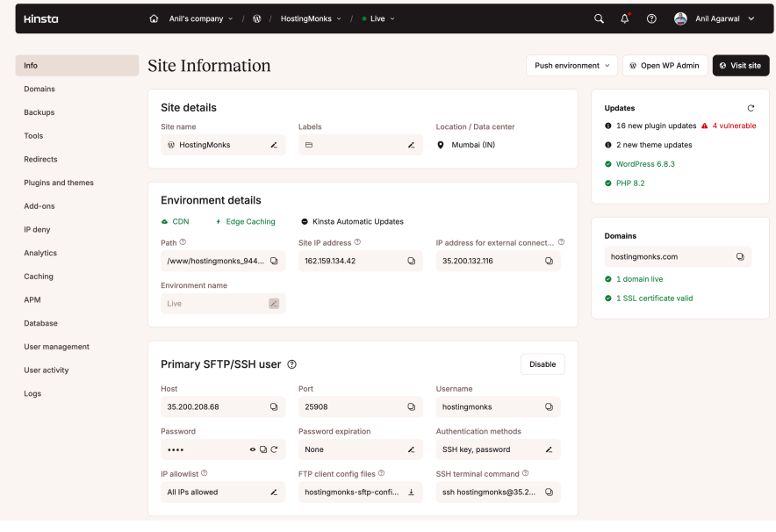The height and width of the screenshot is (532, 776).
Task: Open help question mark icon
Action: (x=651, y=18)
